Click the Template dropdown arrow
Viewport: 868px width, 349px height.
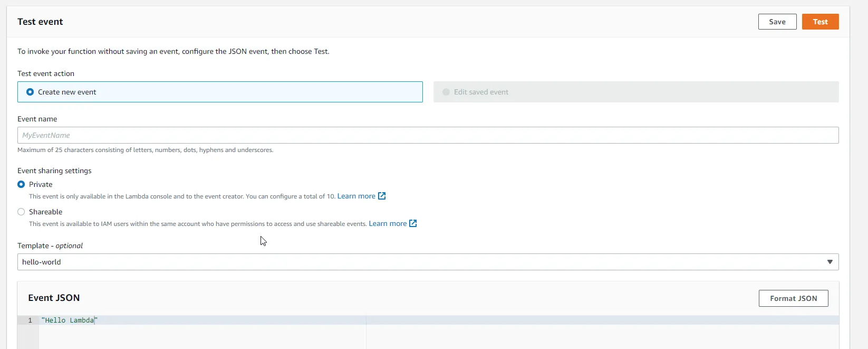(830, 262)
